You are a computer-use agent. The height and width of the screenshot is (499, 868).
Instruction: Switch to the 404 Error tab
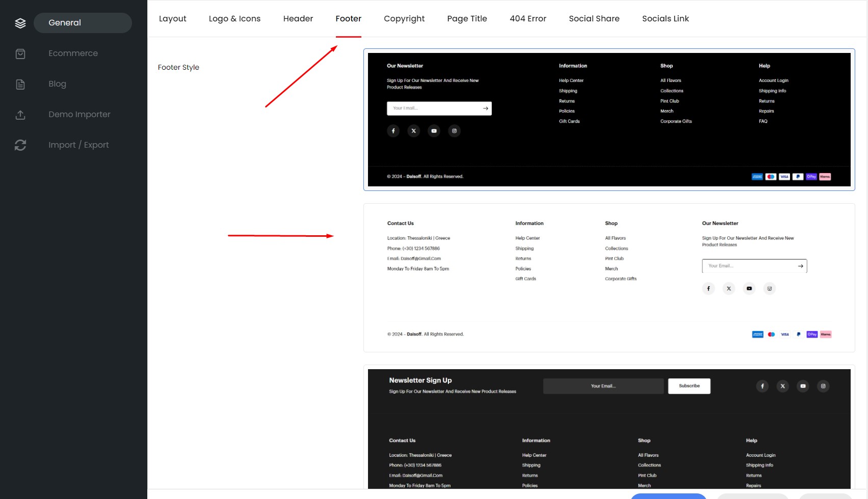coord(528,19)
